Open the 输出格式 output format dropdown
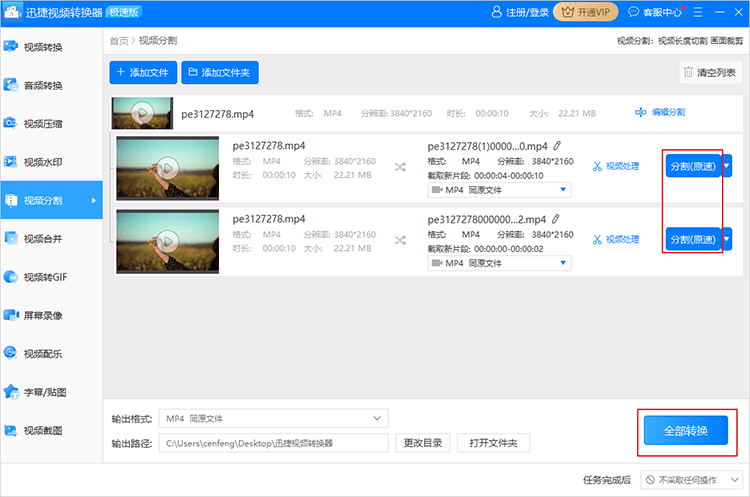This screenshot has height=497, width=750. pyautogui.click(x=274, y=418)
